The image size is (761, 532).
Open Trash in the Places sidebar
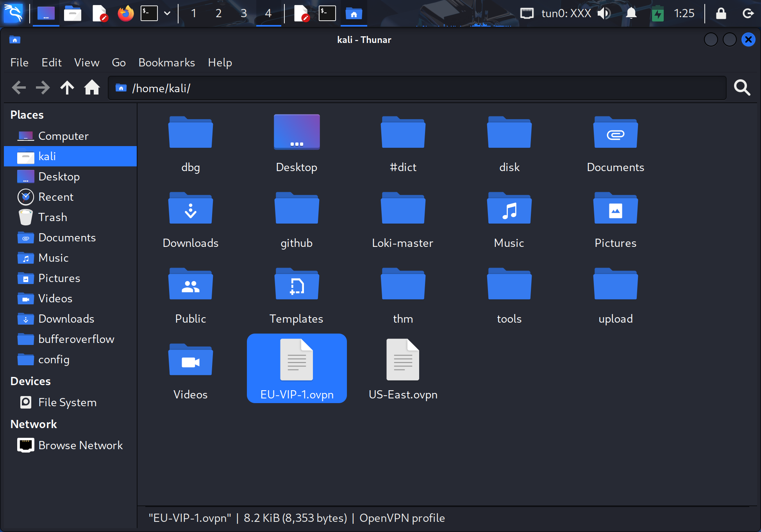tap(53, 217)
